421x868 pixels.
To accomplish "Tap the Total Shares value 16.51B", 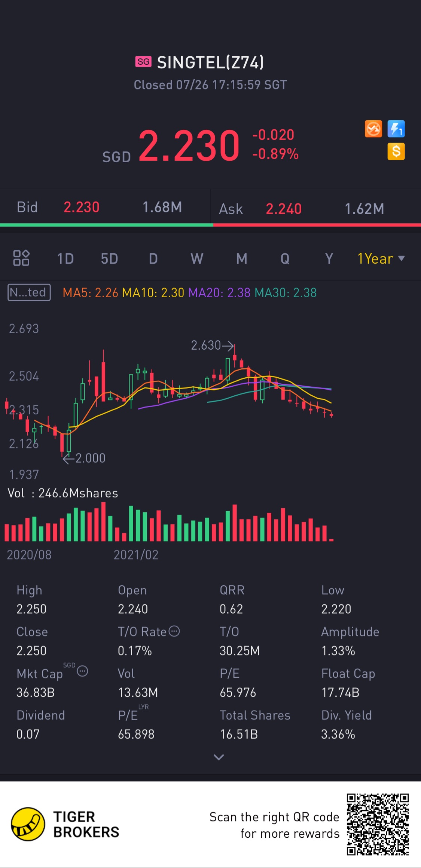I will (x=239, y=734).
